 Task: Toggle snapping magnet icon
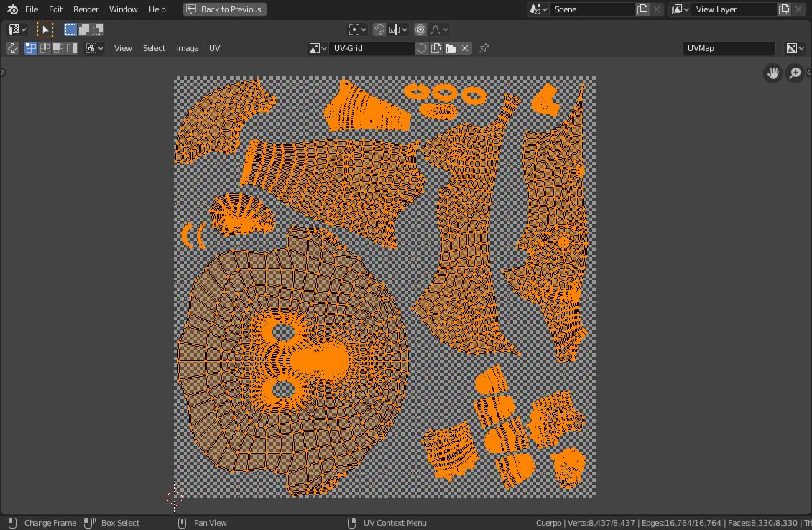(x=379, y=29)
